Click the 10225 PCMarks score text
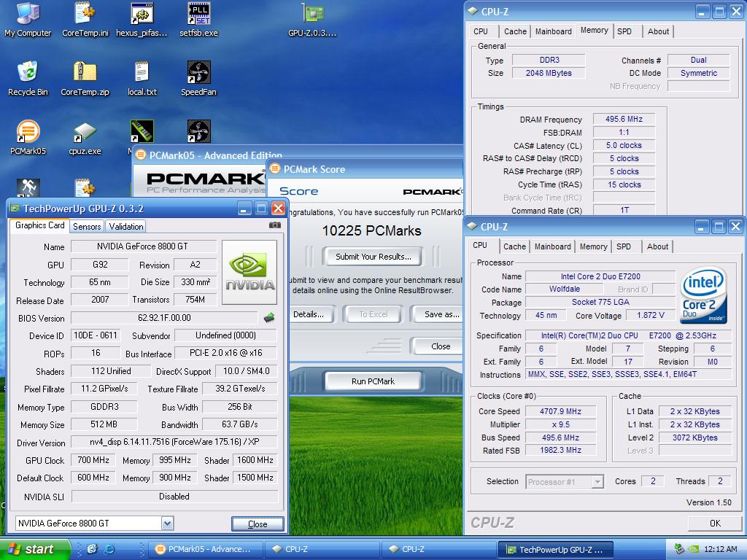 pyautogui.click(x=371, y=231)
